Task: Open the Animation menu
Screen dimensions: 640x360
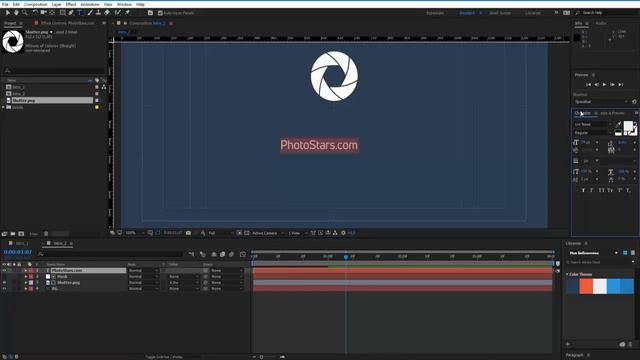Action: tap(90, 4)
